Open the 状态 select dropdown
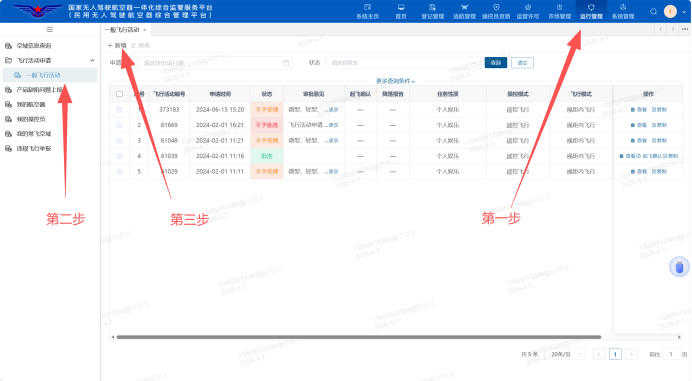The width and height of the screenshot is (692, 381). (x=403, y=63)
